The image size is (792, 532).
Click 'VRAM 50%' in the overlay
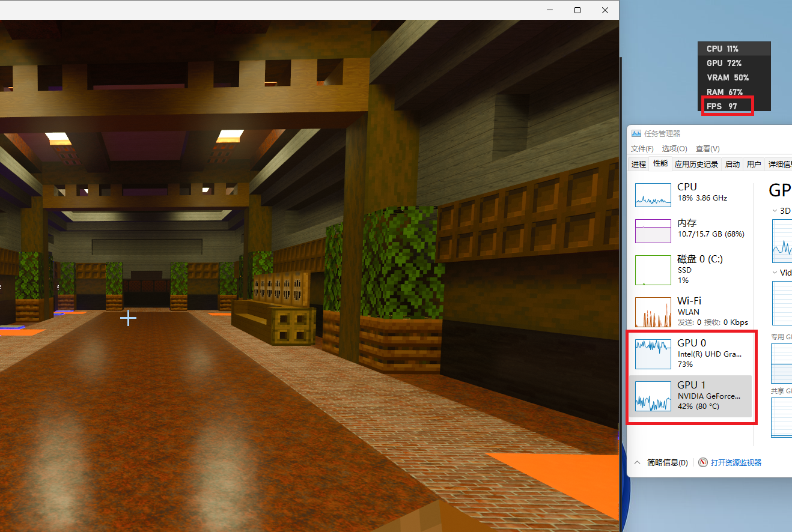coord(728,77)
